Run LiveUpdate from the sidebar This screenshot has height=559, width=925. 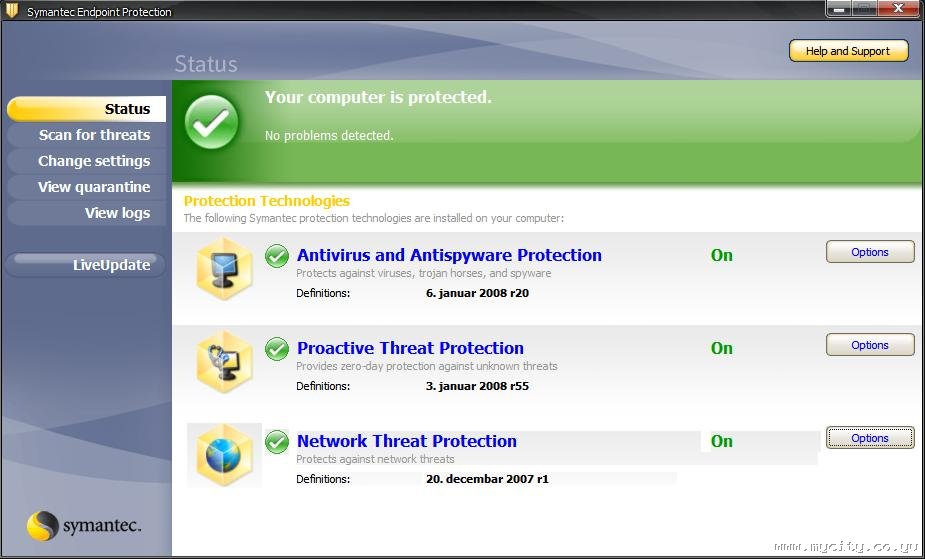pyautogui.click(x=86, y=265)
